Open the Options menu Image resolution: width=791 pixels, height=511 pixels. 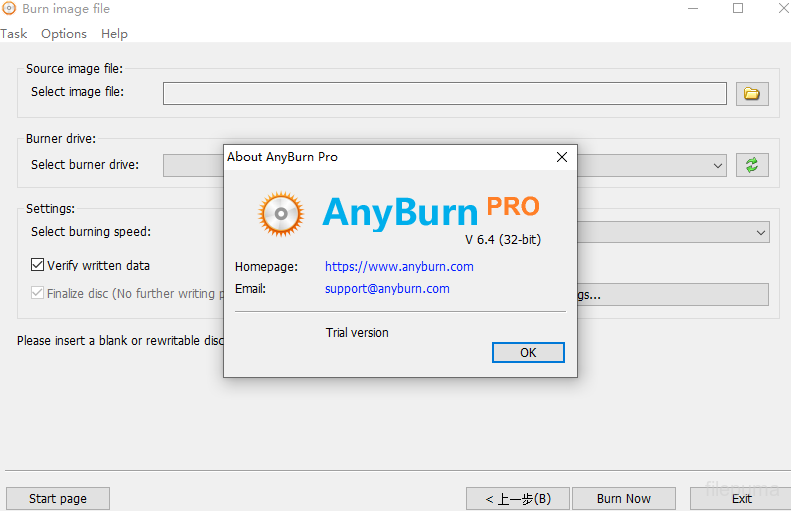[x=64, y=34]
